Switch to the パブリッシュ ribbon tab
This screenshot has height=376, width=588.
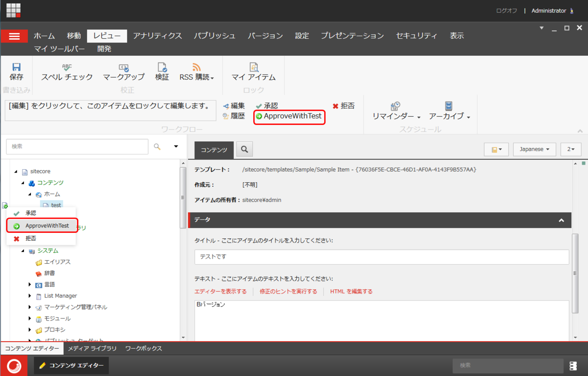click(x=214, y=36)
